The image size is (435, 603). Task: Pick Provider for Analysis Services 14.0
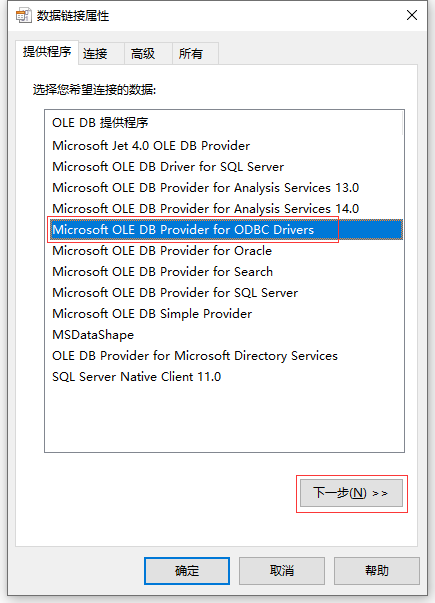tap(224, 209)
